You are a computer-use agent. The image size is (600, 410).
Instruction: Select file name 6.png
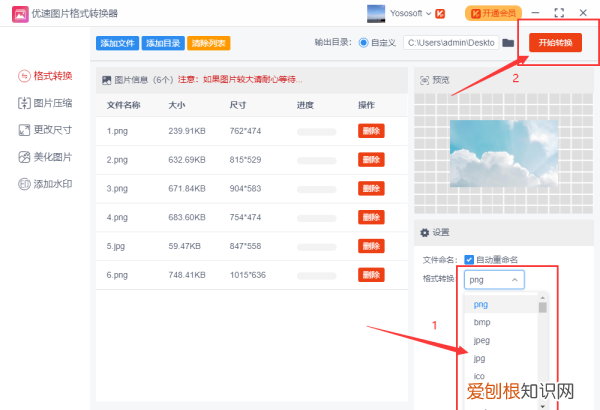(x=117, y=275)
